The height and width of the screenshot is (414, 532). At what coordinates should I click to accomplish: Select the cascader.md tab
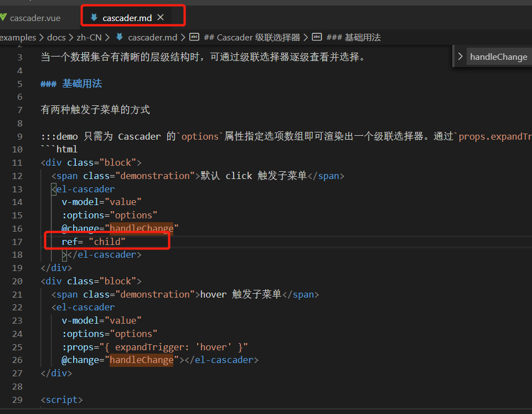tap(127, 18)
